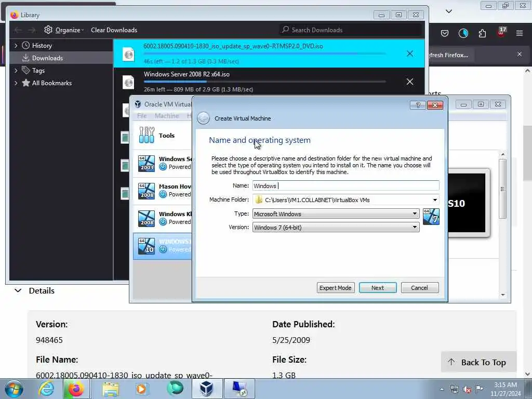
Task: Launch Internet Explorer from the taskbar
Action: click(46, 389)
